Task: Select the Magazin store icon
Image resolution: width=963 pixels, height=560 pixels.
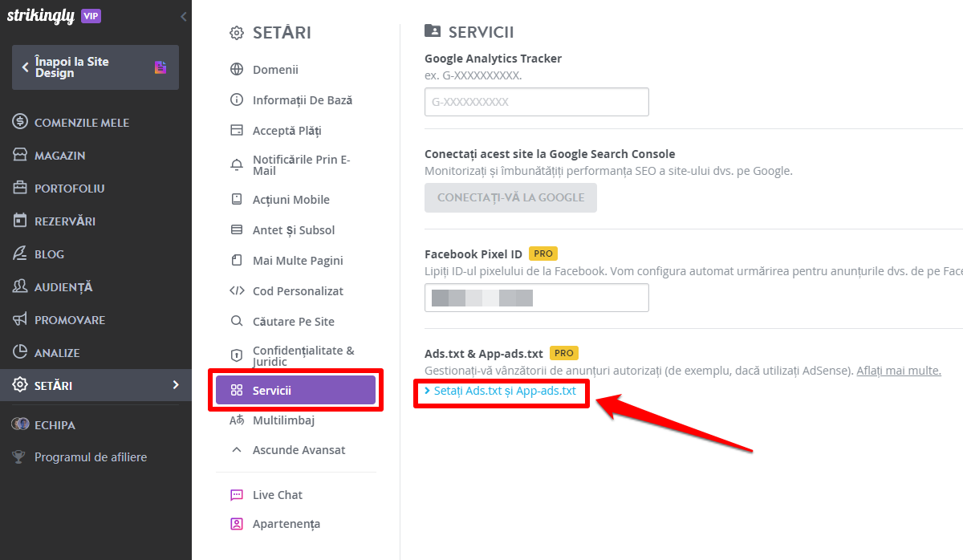Action: [20, 156]
